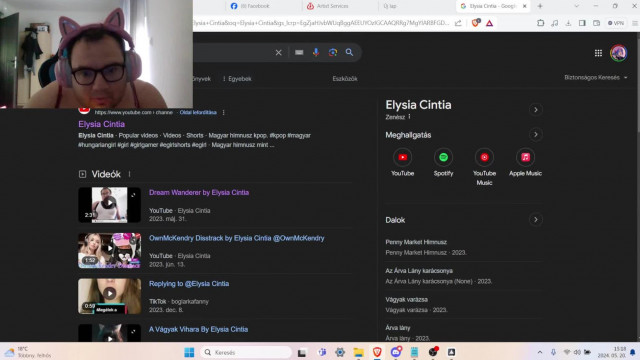The width and height of the screenshot is (640, 360).
Task: Open Spotify listening link
Action: coord(443,163)
